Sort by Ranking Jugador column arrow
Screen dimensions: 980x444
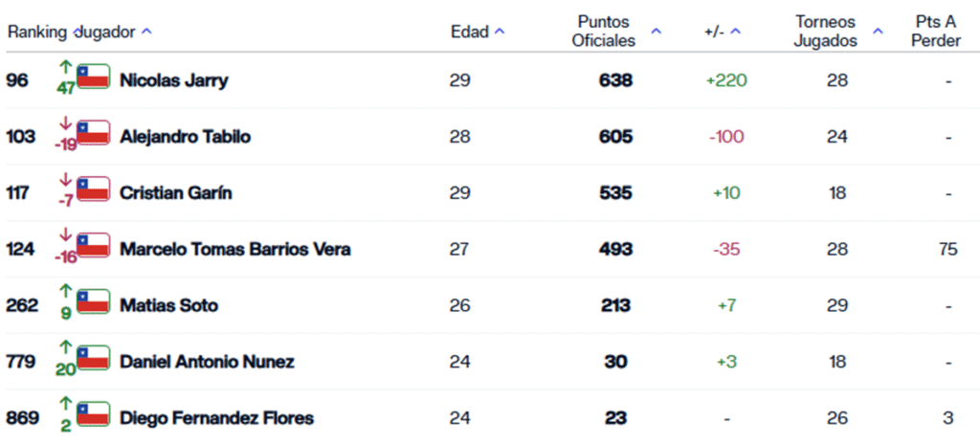tap(146, 32)
